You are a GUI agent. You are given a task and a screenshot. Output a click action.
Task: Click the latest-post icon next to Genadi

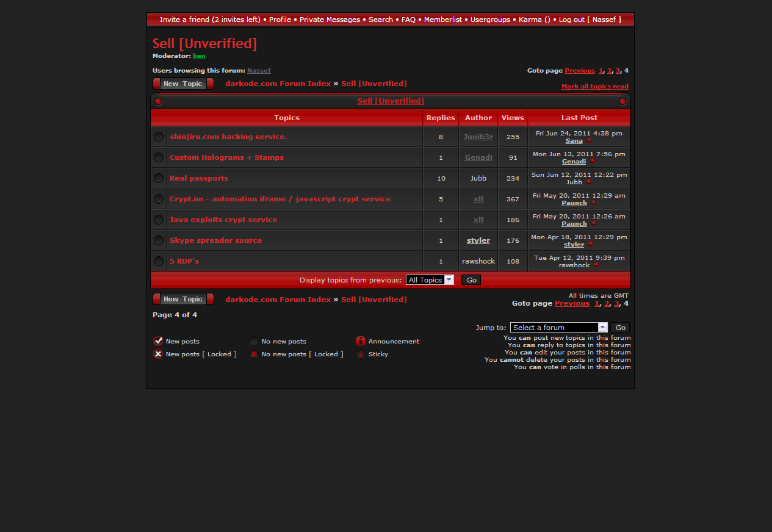592,162
